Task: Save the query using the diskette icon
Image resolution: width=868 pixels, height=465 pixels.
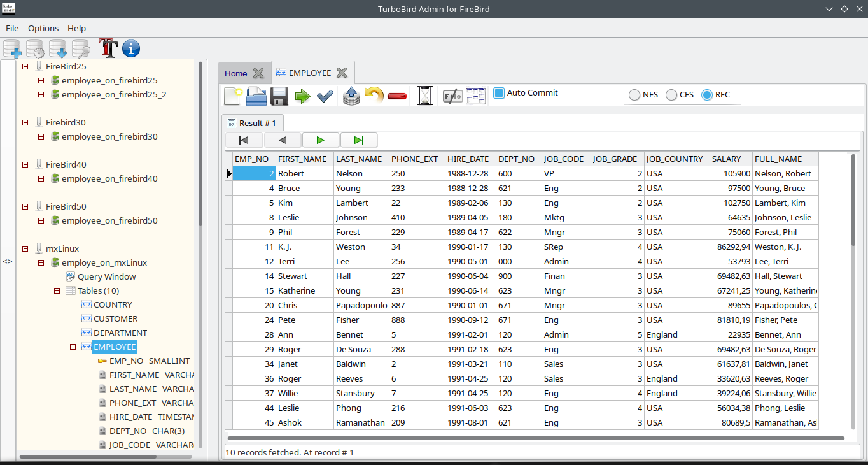Action: pos(279,96)
